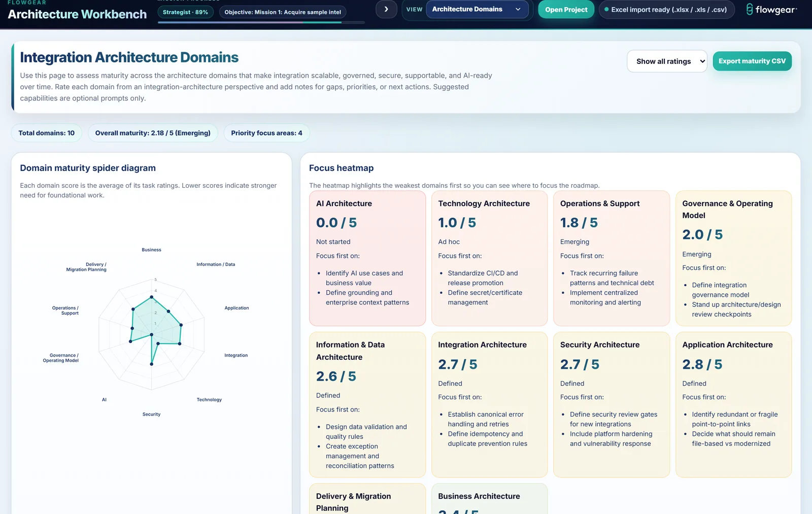Viewport: 812px width, 514px height.
Task: Select the Governance & Operating Model card title
Action: click(x=728, y=209)
